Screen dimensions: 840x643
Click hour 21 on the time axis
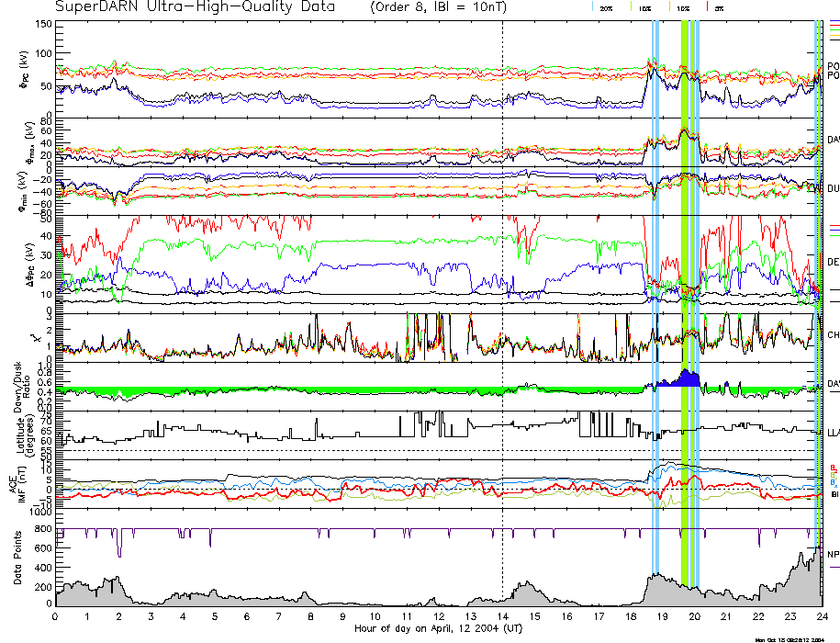pos(726,616)
